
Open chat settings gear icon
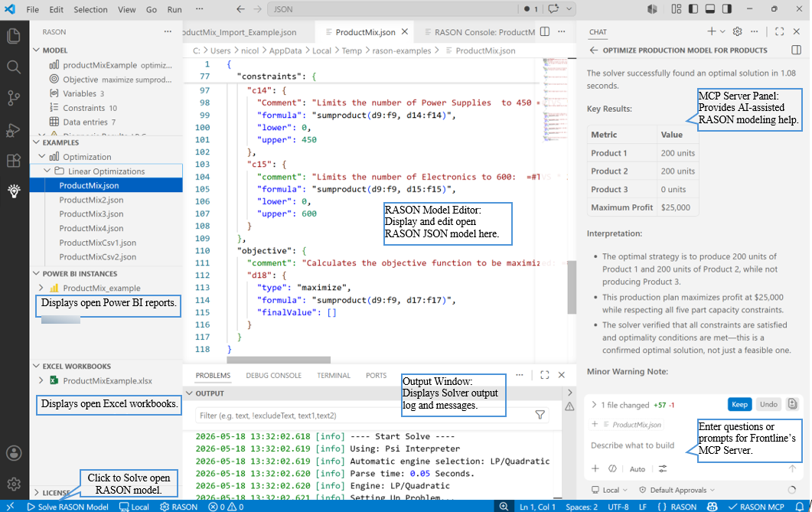738,31
